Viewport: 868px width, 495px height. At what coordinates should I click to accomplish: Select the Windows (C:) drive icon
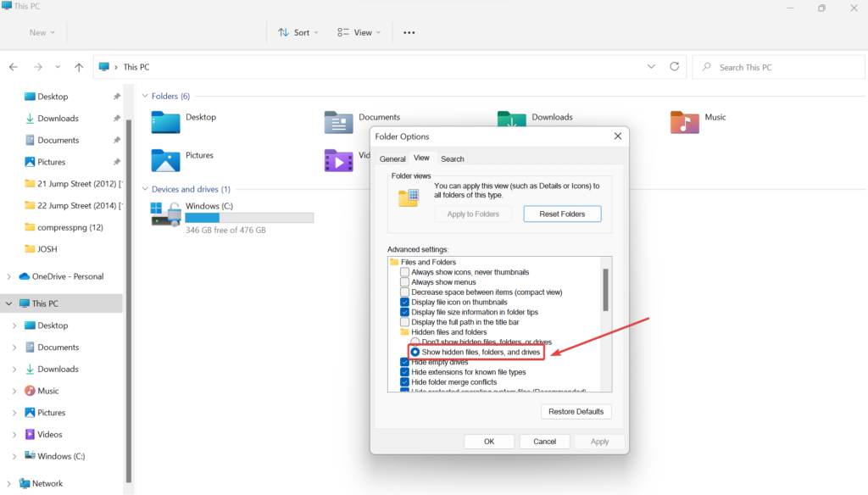pyautogui.click(x=166, y=214)
